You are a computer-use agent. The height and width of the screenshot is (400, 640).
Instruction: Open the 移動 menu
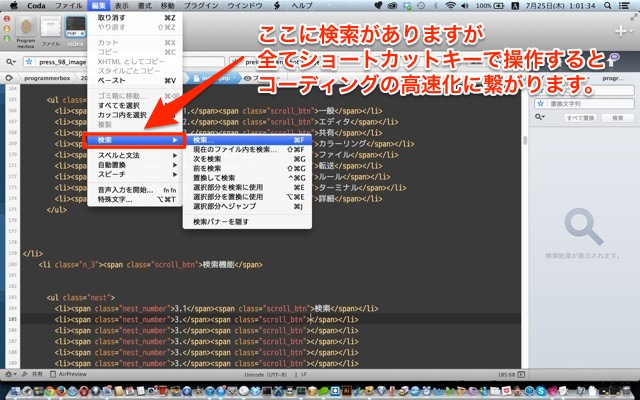click(x=167, y=6)
